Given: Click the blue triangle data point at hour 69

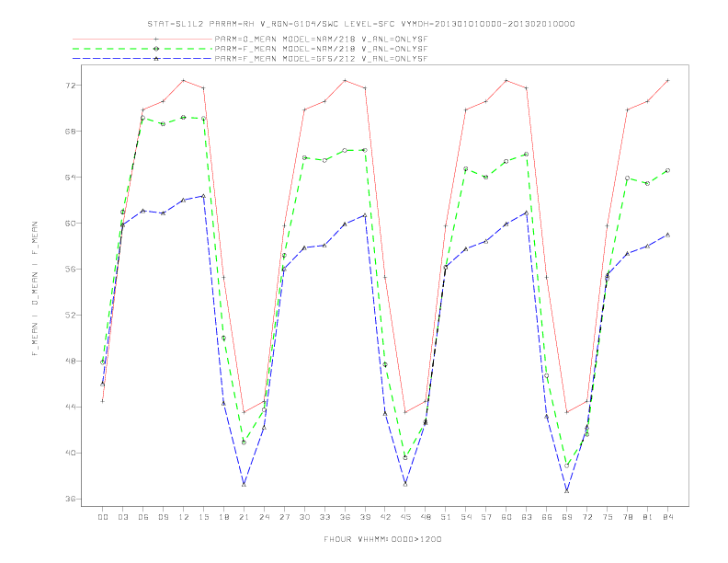Looking at the screenshot, I should click(x=567, y=490).
